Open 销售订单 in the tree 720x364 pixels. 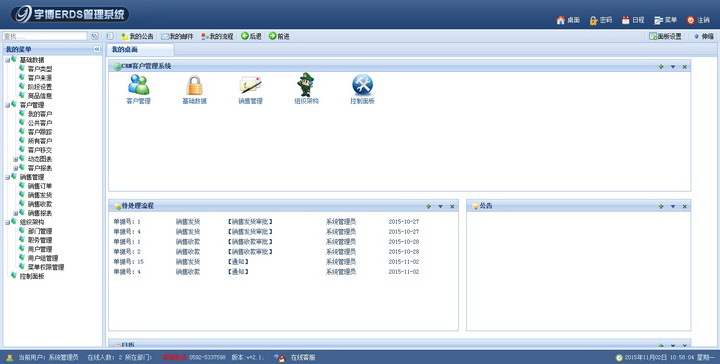point(39,186)
